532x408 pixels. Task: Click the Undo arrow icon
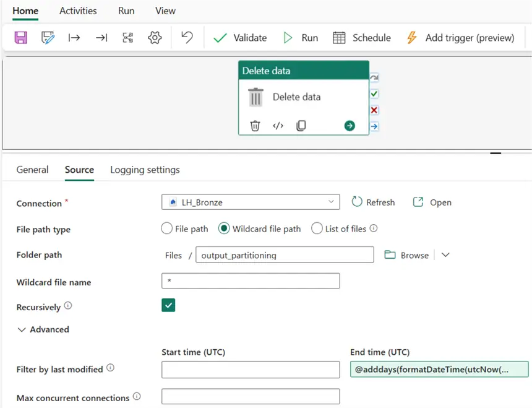[187, 38]
